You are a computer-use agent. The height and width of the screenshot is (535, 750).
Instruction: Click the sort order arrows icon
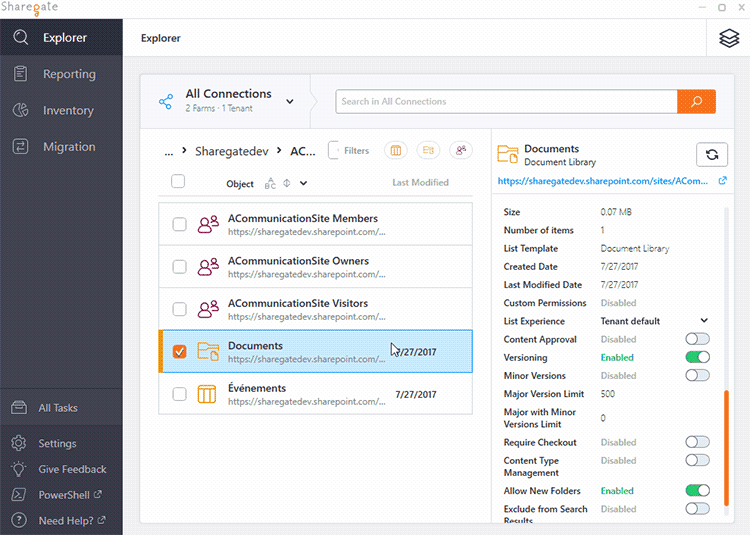[x=287, y=183]
